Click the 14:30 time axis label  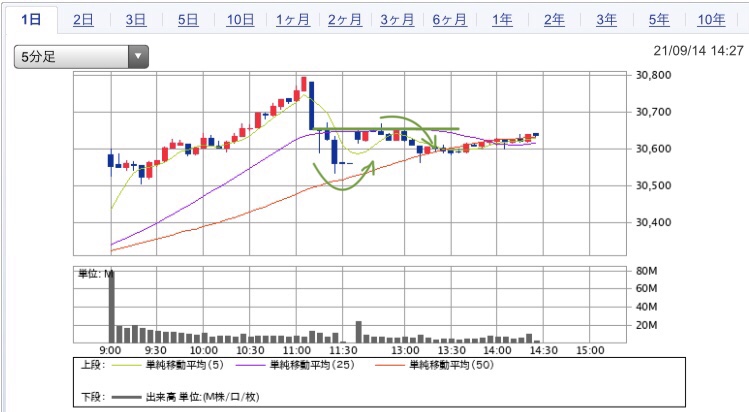click(x=544, y=350)
